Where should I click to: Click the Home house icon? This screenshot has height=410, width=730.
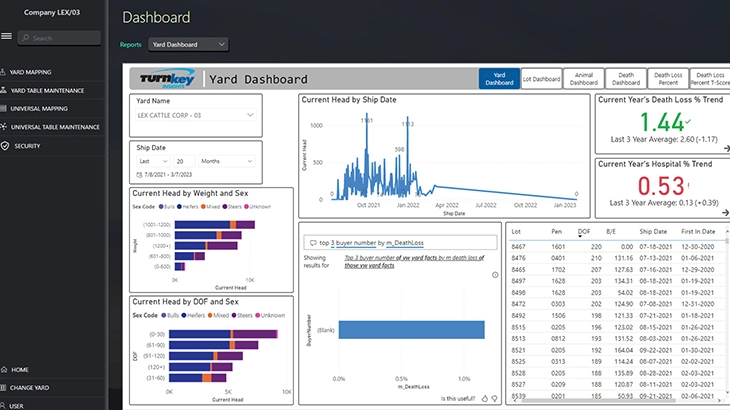click(4, 370)
